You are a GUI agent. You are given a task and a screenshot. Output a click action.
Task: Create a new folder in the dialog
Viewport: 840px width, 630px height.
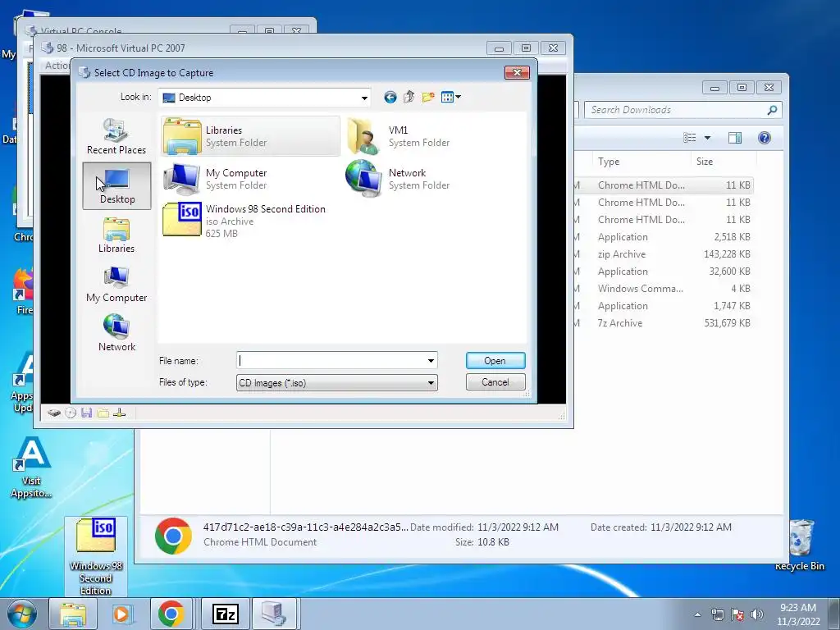point(428,97)
